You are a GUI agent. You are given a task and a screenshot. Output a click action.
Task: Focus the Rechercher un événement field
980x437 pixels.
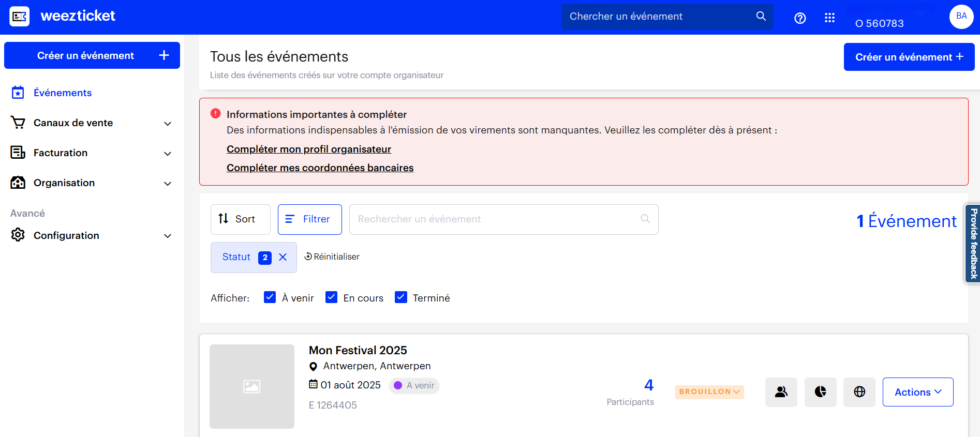click(x=497, y=219)
